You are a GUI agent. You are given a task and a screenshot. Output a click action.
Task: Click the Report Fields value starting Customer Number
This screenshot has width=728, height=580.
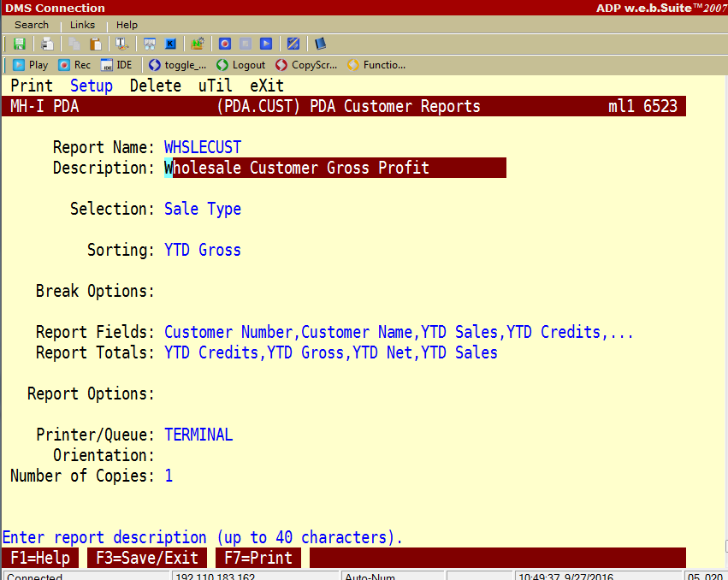coord(399,332)
